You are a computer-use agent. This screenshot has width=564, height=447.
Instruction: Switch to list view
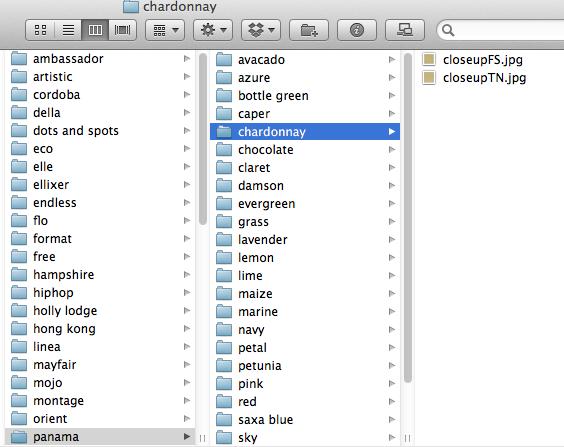[x=68, y=30]
